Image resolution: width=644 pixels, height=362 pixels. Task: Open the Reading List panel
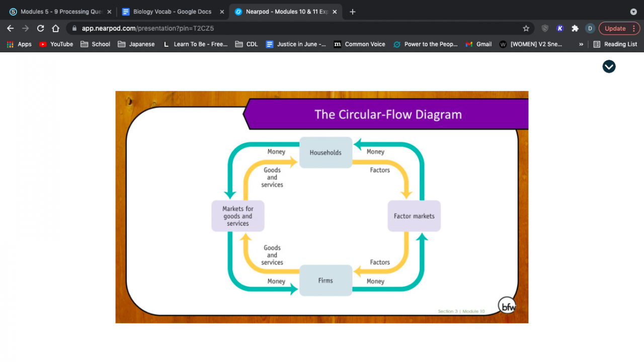coord(615,44)
